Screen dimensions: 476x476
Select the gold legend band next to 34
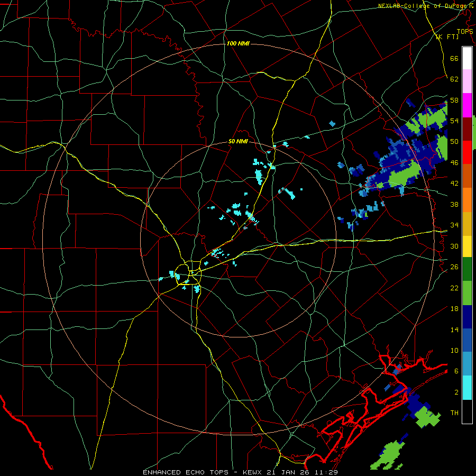(x=467, y=224)
